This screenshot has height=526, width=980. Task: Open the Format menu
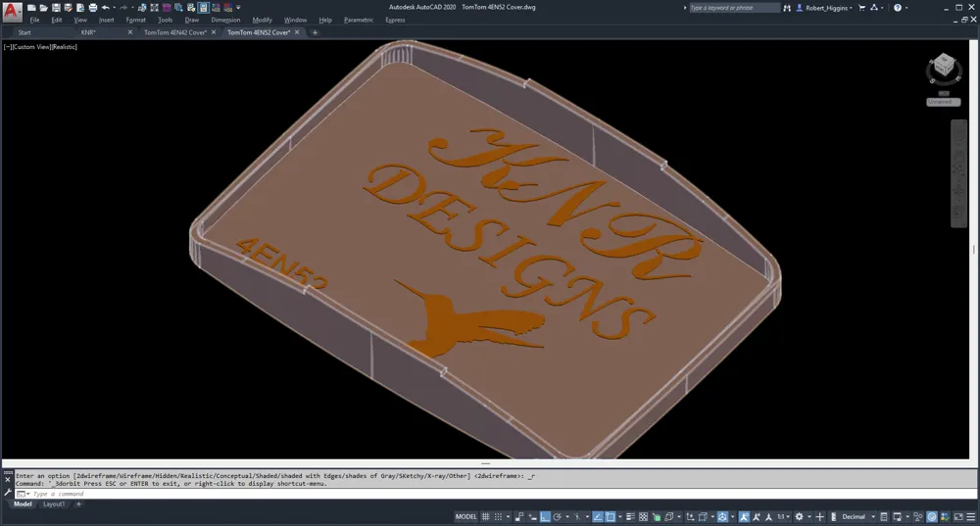tap(135, 20)
